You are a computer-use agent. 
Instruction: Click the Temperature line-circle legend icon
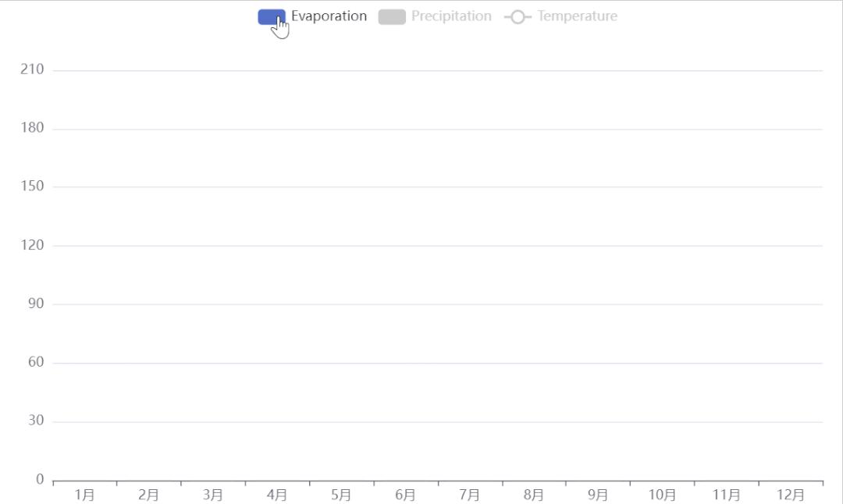[518, 16]
